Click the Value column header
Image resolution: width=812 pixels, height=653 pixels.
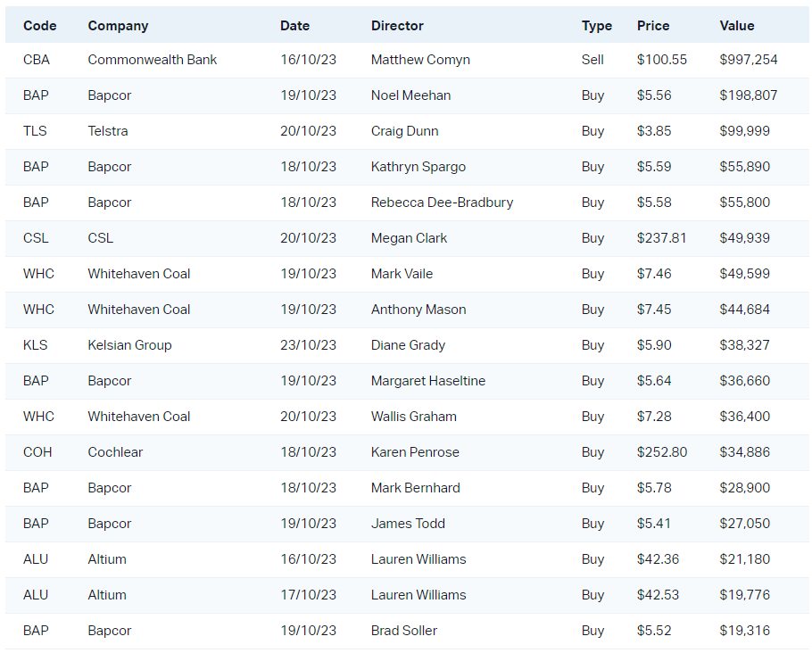coord(737,26)
